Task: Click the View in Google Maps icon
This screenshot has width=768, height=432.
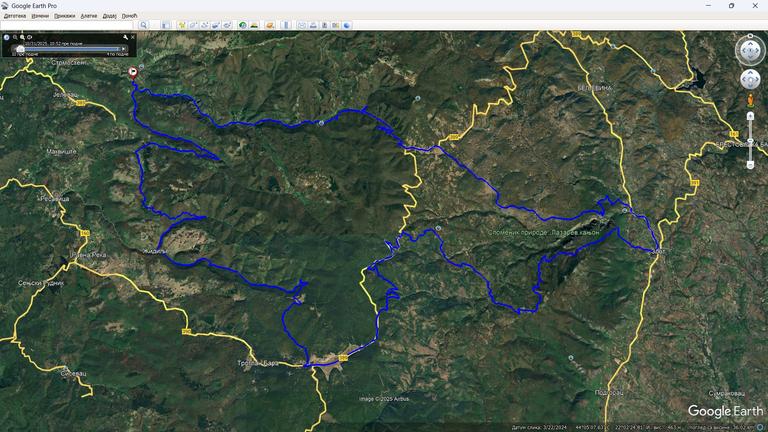Action: click(336, 25)
